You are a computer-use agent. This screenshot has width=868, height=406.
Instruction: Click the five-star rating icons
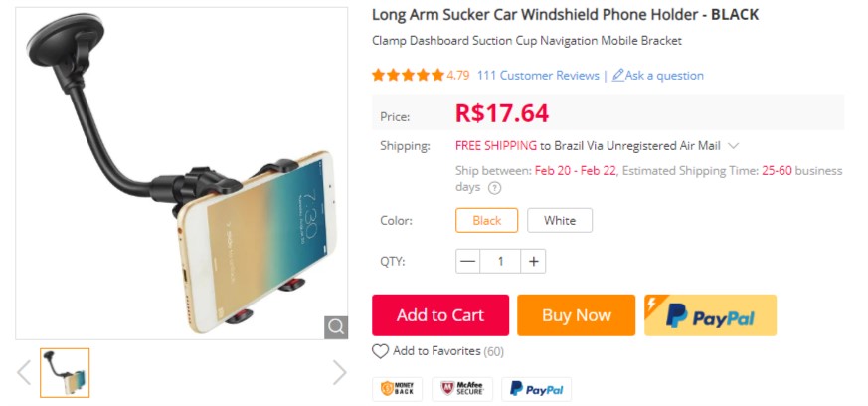pos(408,76)
